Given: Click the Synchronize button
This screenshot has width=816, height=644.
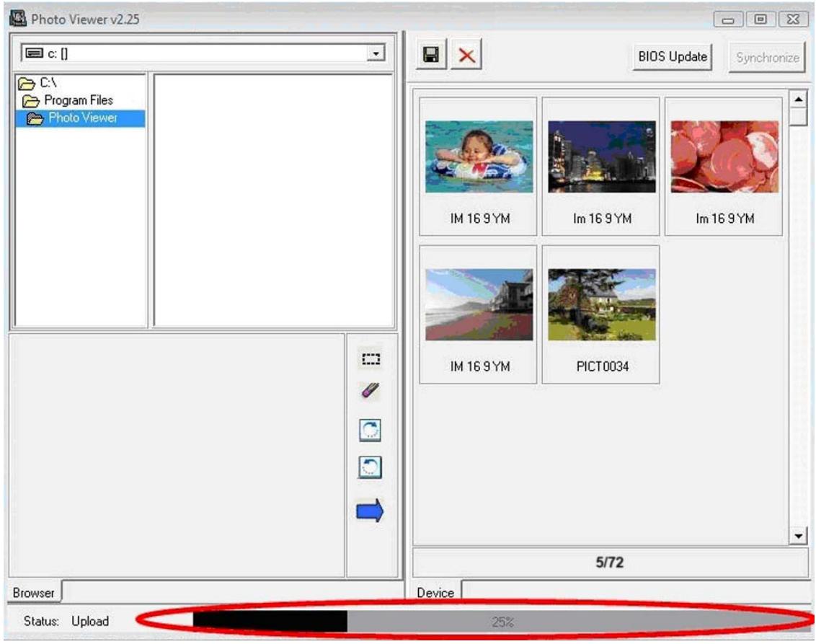Looking at the screenshot, I should [768, 58].
